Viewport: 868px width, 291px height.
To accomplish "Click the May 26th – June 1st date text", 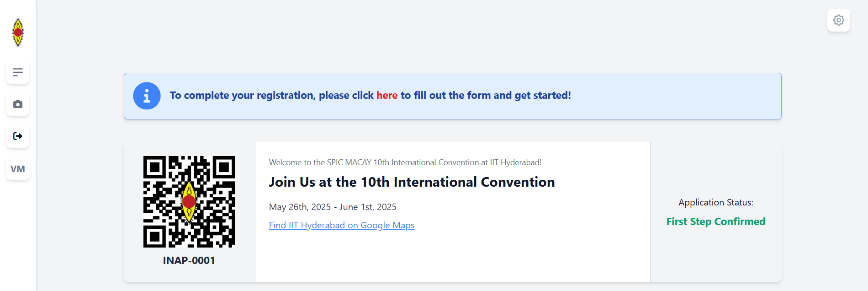I will [333, 207].
